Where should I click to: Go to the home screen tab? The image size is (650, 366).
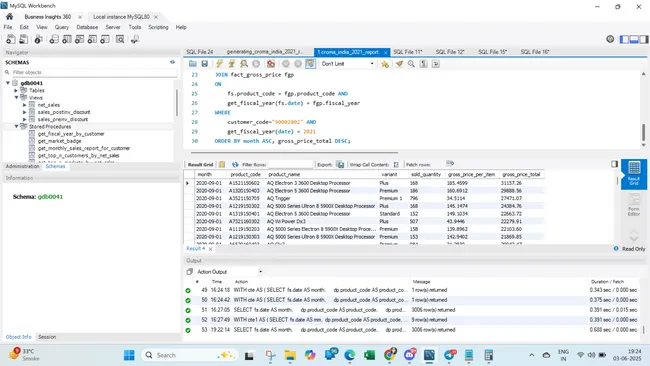tap(10, 17)
